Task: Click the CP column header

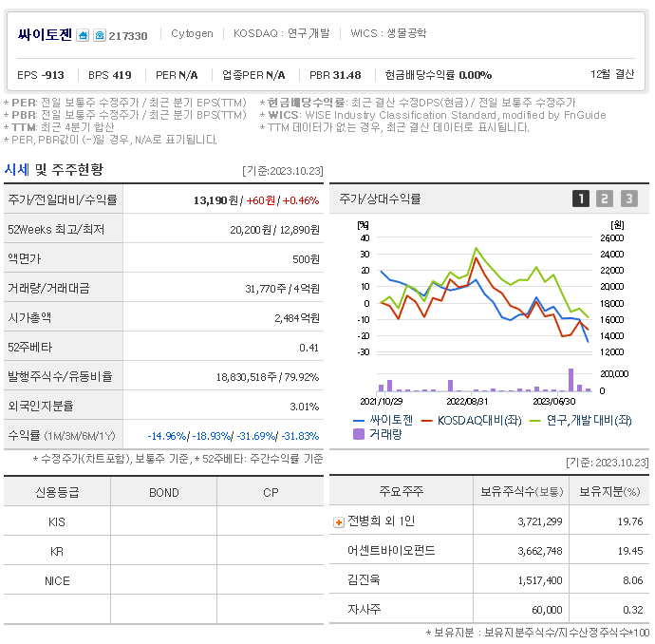Action: pos(271,493)
